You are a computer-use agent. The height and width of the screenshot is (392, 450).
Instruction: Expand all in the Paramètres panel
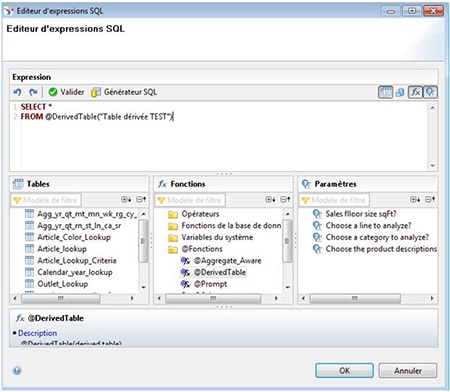click(415, 200)
